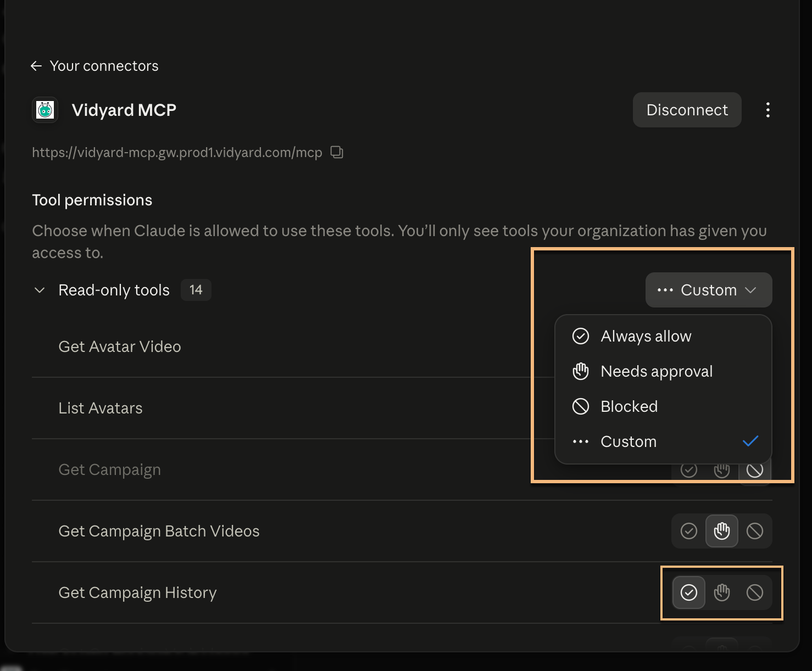
Task: Click the Get Avatar Video tool name
Action: point(120,346)
